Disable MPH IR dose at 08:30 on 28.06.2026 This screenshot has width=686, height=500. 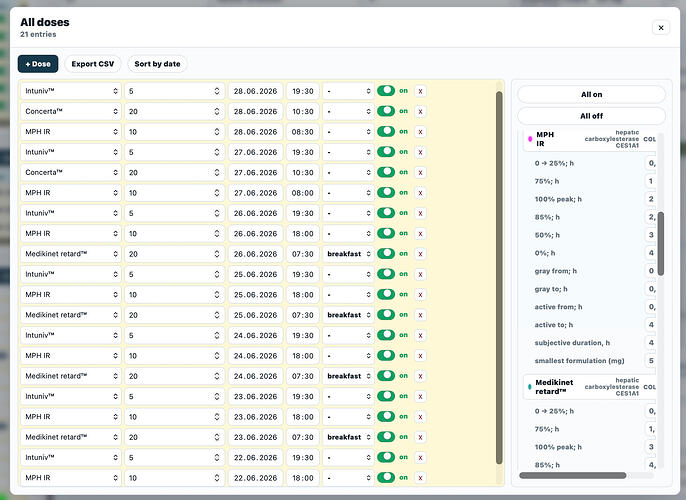tap(386, 131)
